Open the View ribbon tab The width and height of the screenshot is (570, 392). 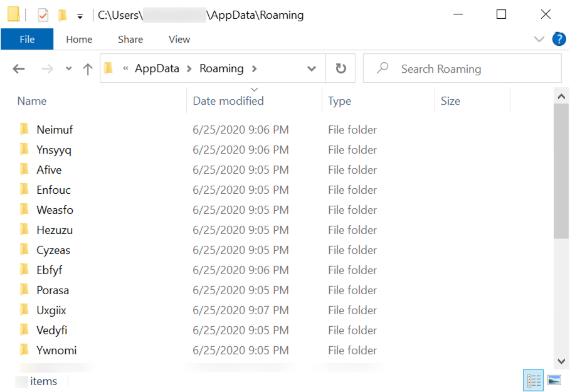click(179, 40)
